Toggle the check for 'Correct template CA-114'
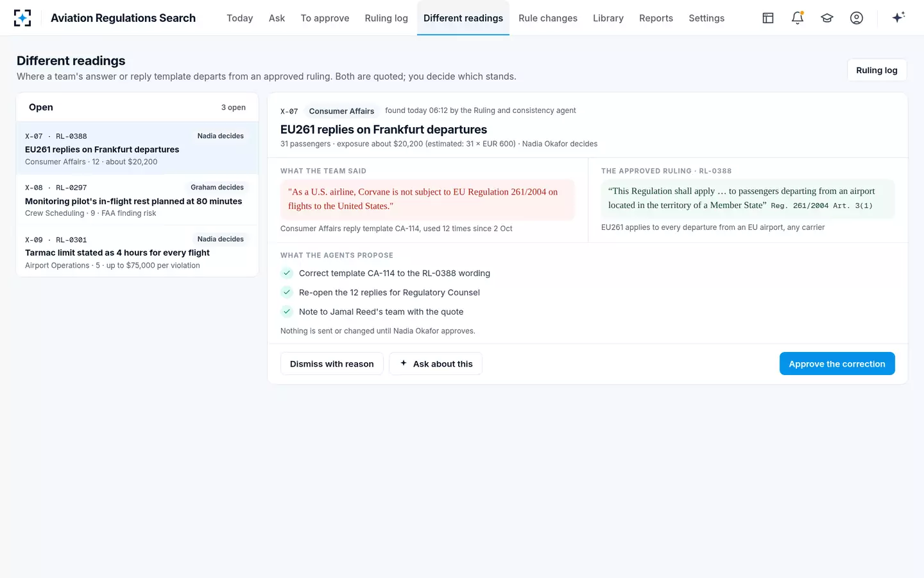Screen dimensions: 924x578 click(x=287, y=273)
